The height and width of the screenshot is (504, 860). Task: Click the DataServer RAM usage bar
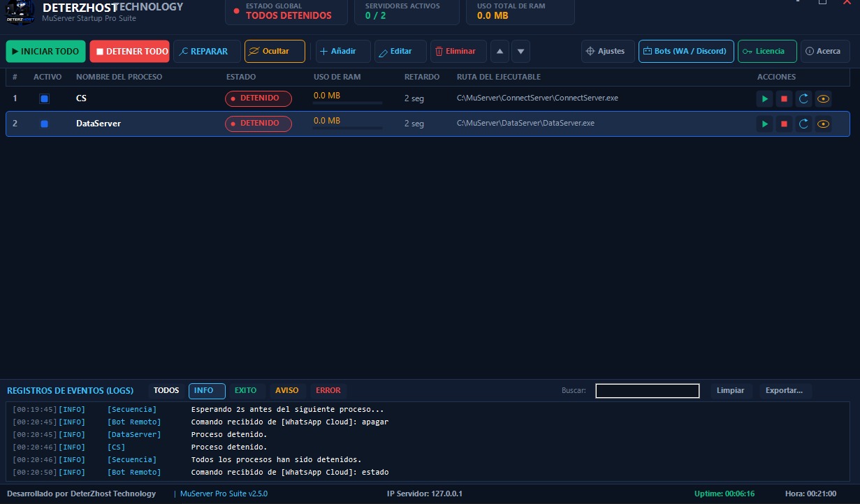[348, 128]
